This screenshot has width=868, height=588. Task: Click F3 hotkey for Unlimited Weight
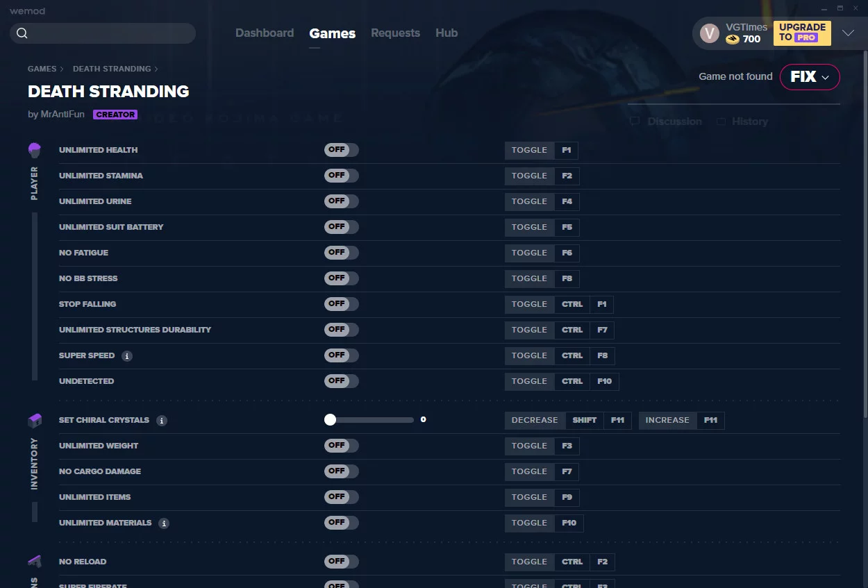[567, 446]
